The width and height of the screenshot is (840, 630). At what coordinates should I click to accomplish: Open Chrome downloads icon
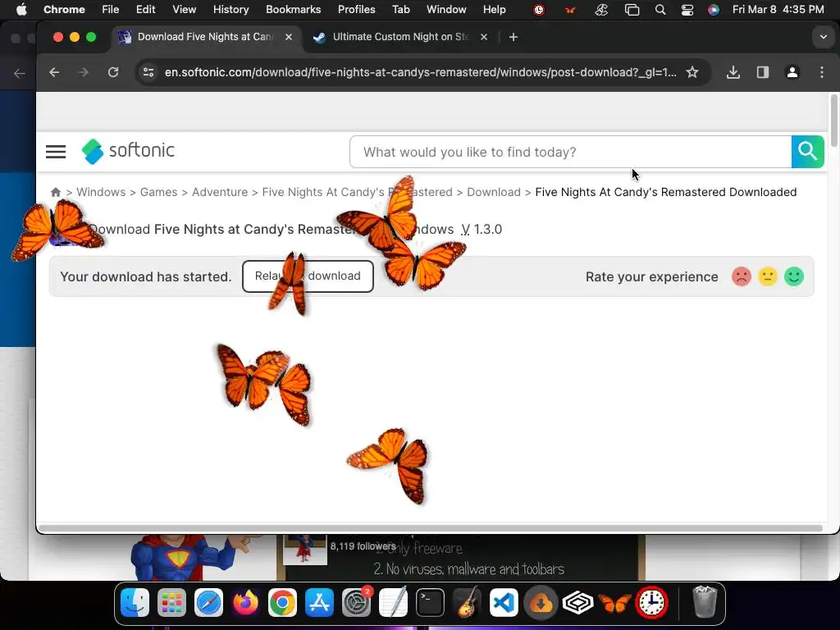coord(733,72)
